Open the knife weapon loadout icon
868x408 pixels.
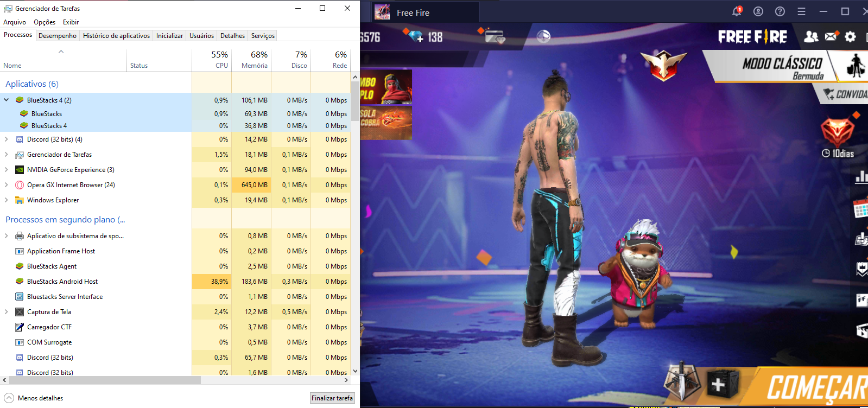point(682,381)
